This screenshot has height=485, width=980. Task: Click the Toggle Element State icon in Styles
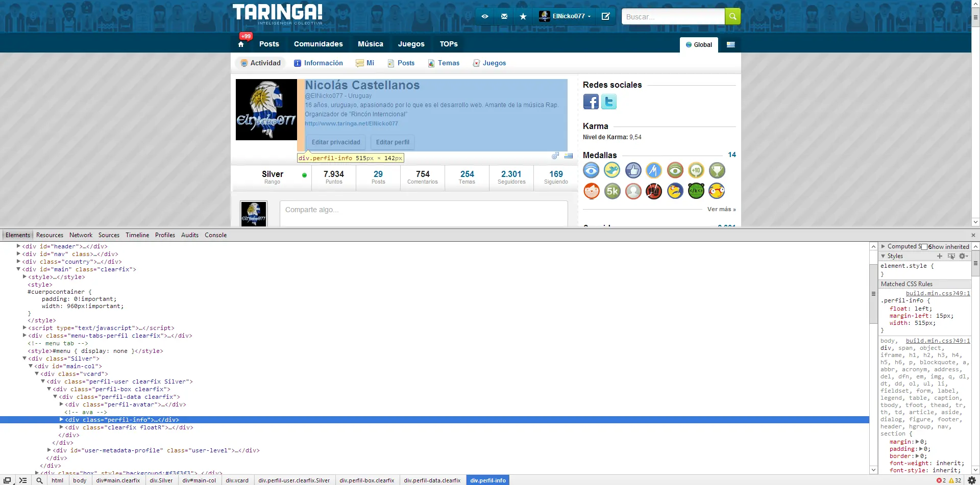pyautogui.click(x=951, y=256)
